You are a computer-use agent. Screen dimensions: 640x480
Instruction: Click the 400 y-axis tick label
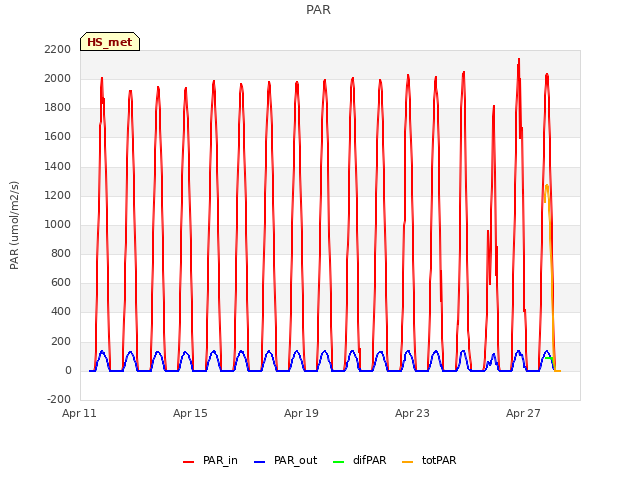pyautogui.click(x=61, y=312)
